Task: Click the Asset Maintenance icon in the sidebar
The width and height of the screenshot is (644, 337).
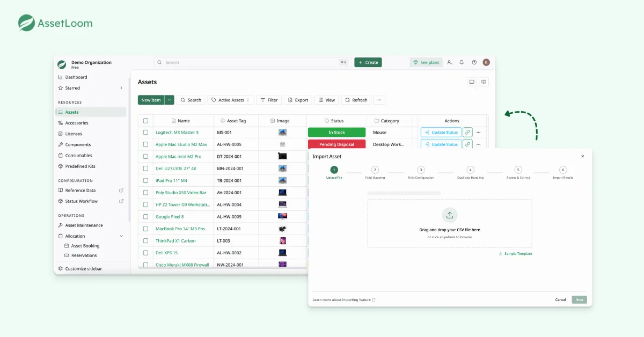Action: point(61,225)
